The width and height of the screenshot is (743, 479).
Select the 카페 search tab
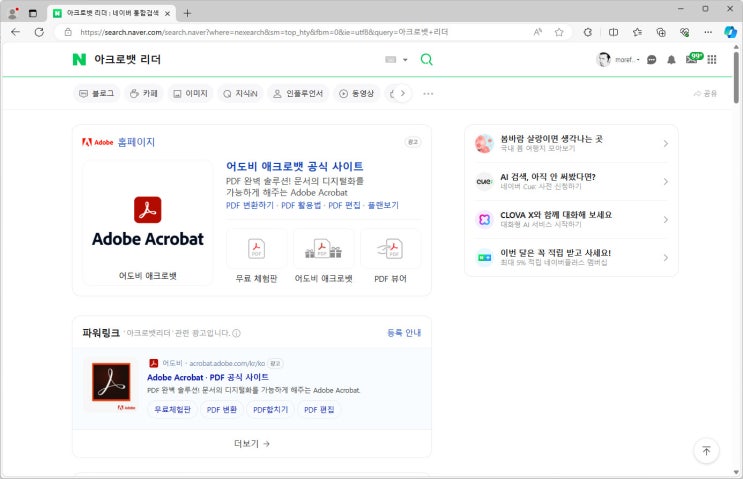click(144, 93)
